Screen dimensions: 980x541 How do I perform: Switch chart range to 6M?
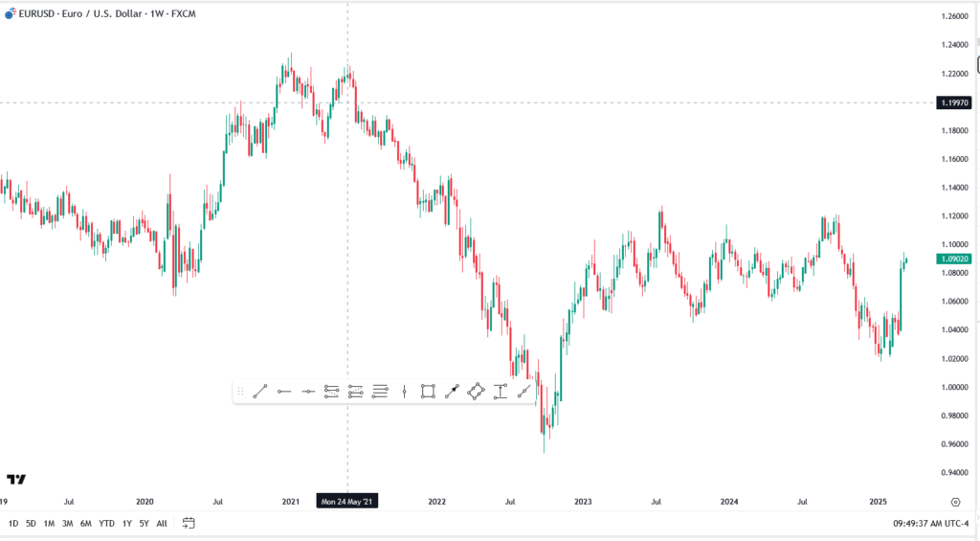86,523
